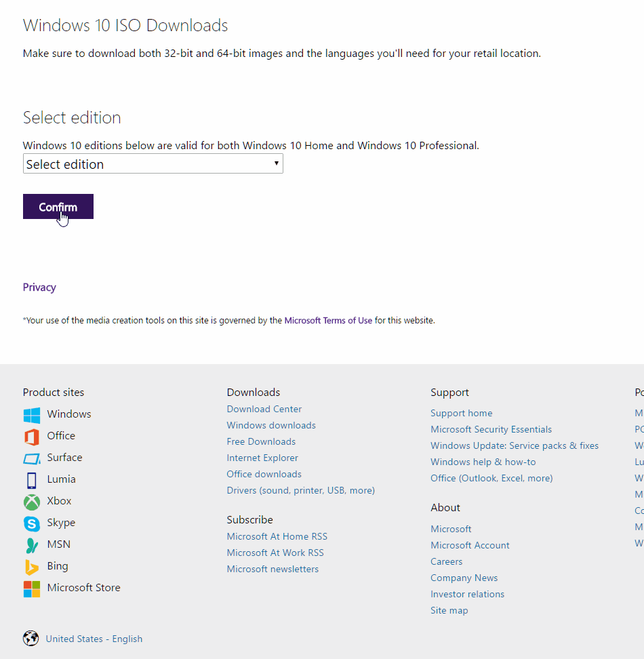Click the Site map link
This screenshot has width=644, height=659.
coord(449,610)
